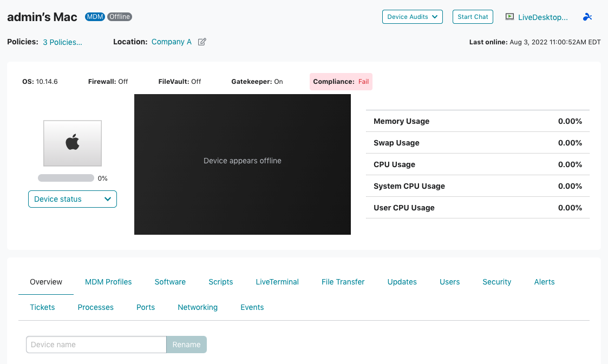
Task: Open the LiveTerminal tab
Action: tap(277, 282)
